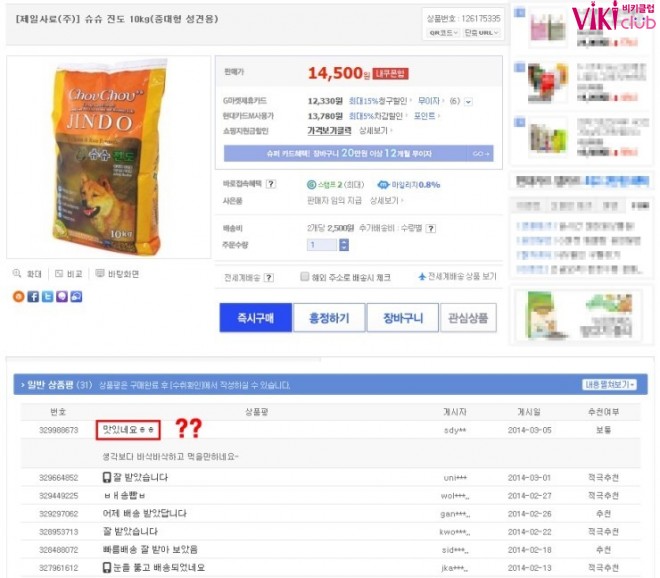Image resolution: width=660 pixels, height=578 pixels.
Task: Click the 장바구니 cart button
Action: 403,317
